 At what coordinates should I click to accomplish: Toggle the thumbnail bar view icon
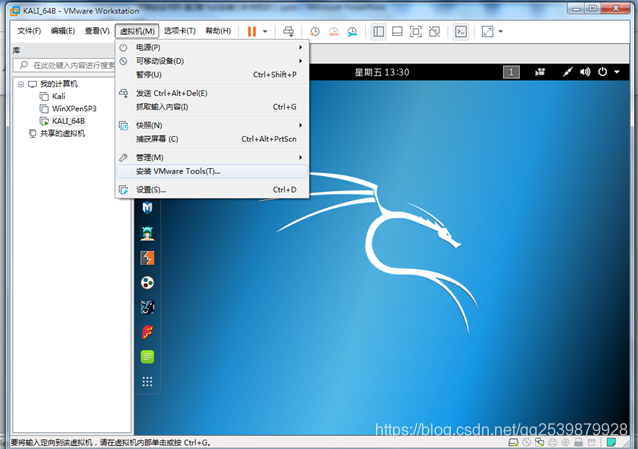pyautogui.click(x=397, y=31)
